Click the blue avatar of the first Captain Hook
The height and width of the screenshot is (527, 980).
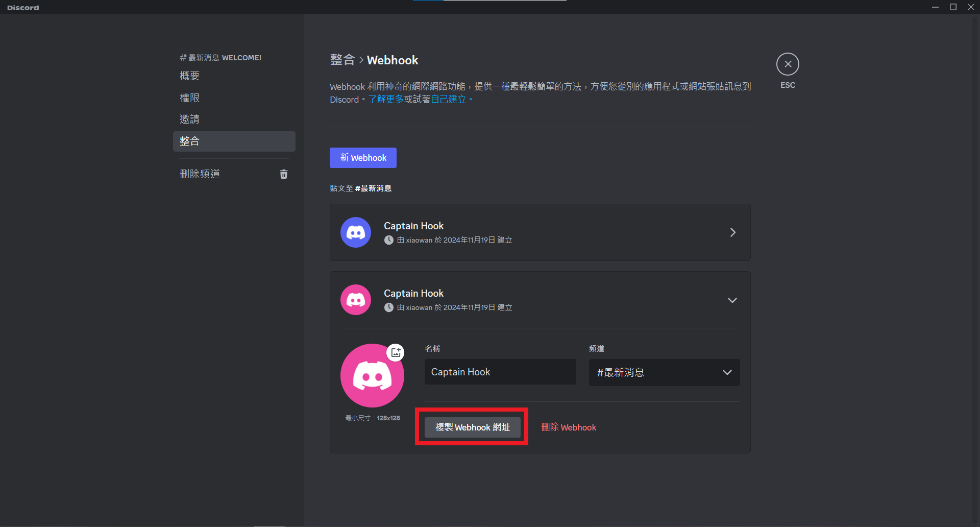pyautogui.click(x=356, y=232)
